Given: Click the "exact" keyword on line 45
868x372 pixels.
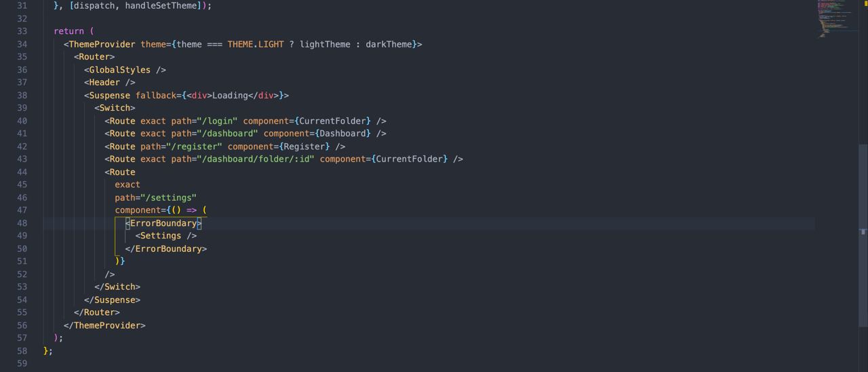Looking at the screenshot, I should coord(127,185).
